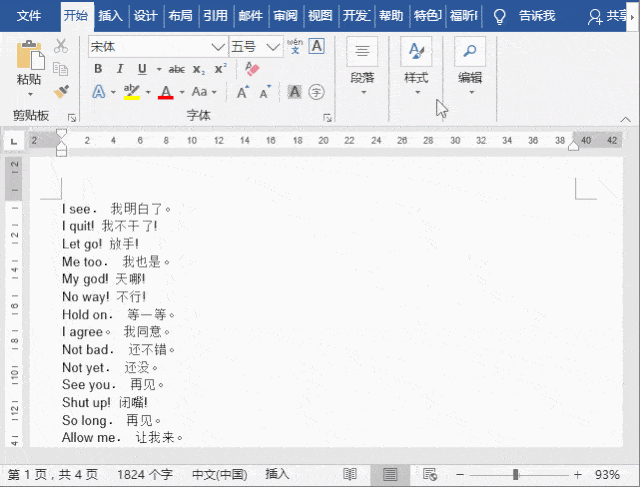
Task: Toggle italic formatting
Action: click(x=120, y=69)
